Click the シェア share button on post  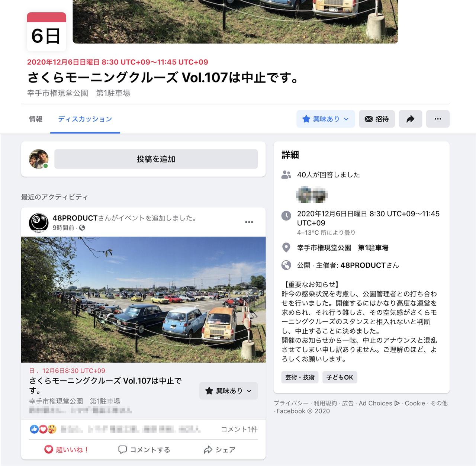(x=220, y=450)
